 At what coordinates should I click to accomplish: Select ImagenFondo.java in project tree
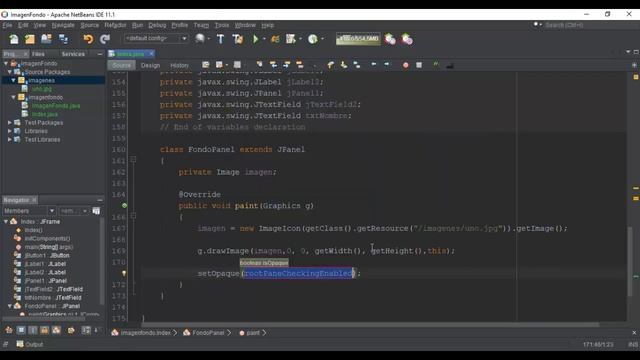(x=56, y=106)
